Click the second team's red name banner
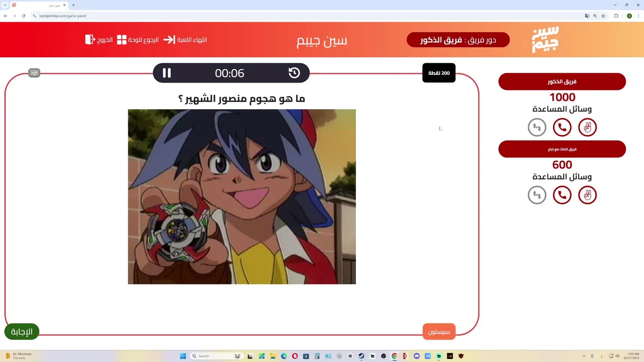This screenshot has width=644, height=362. tap(562, 149)
